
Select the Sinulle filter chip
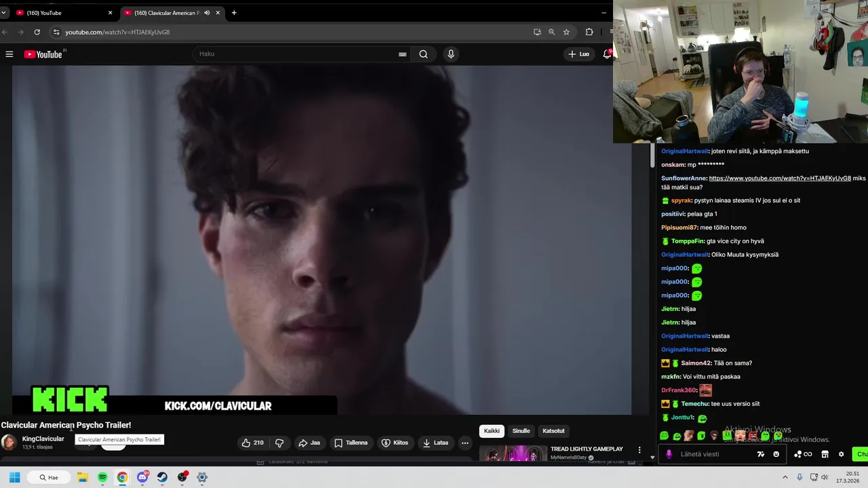521,431
